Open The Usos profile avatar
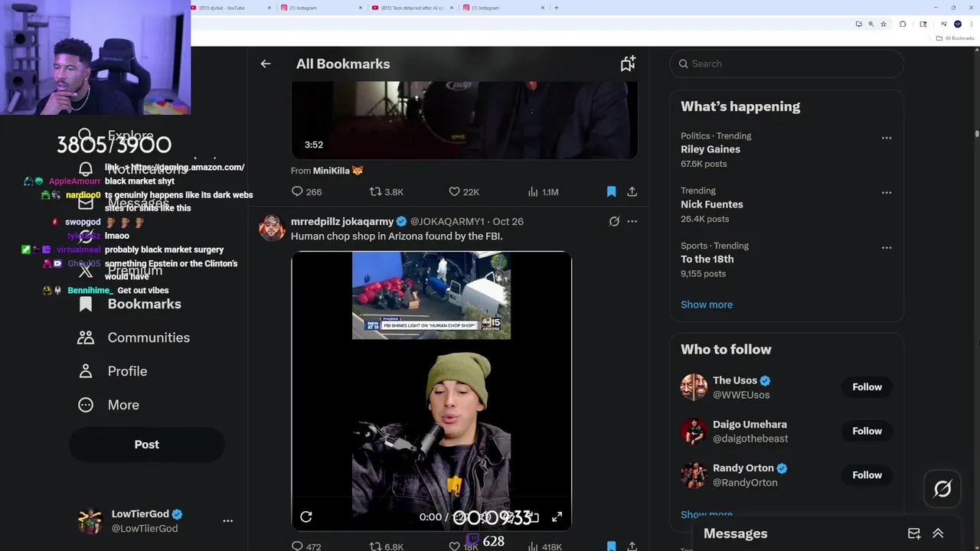 [x=694, y=387]
